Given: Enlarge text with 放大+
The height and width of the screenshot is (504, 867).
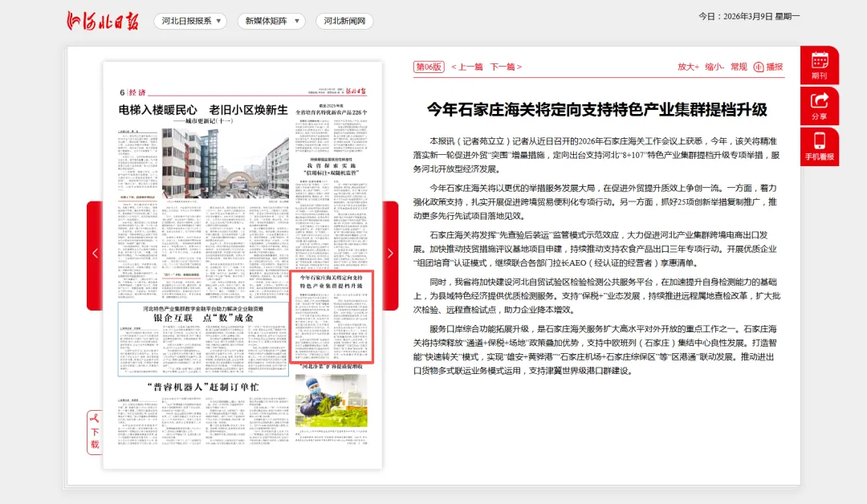Looking at the screenshot, I should (689, 67).
